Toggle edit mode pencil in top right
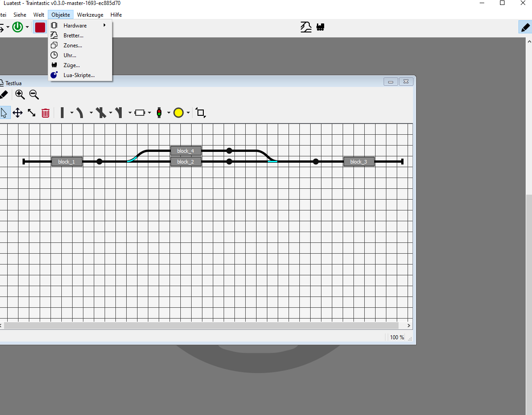Screen dimensions: 532x415 click(525, 27)
